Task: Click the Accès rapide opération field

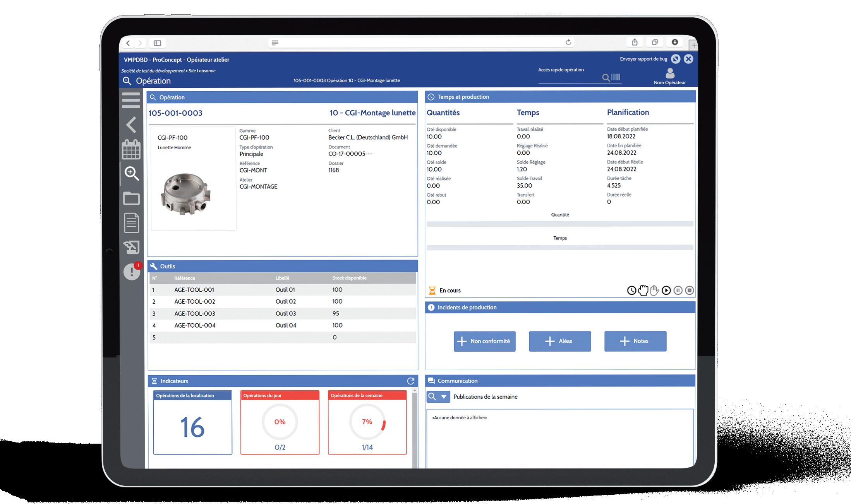Action: point(569,78)
